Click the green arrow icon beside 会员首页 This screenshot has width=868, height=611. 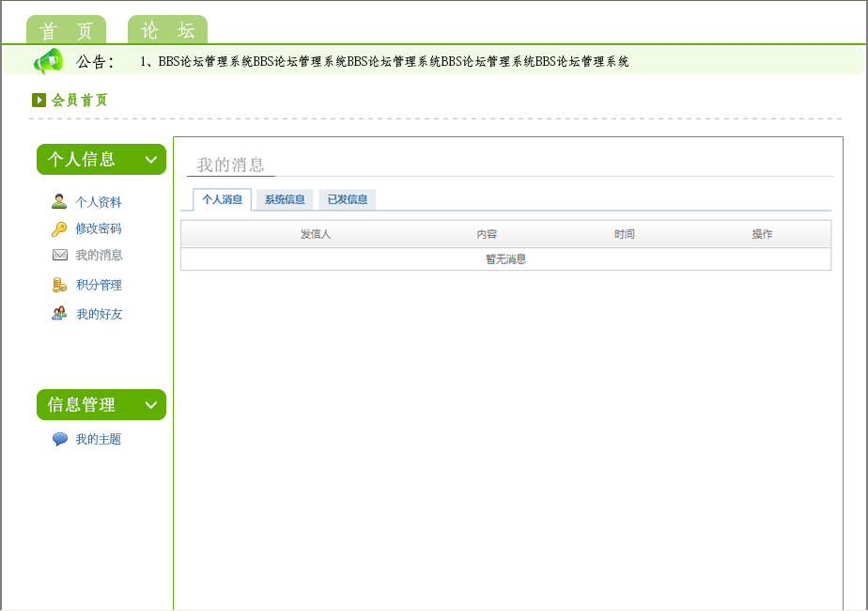tap(39, 100)
